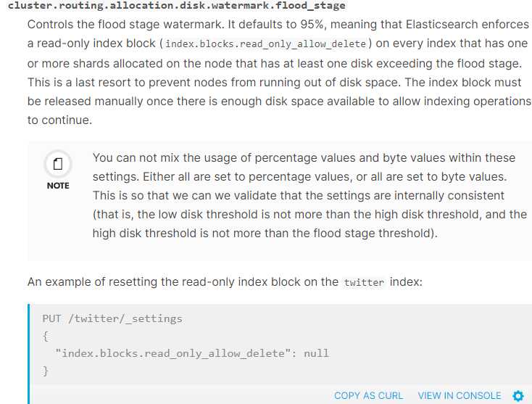This screenshot has height=404, width=532.
Task: Click the flood_stage setting heading
Action: [x=176, y=6]
